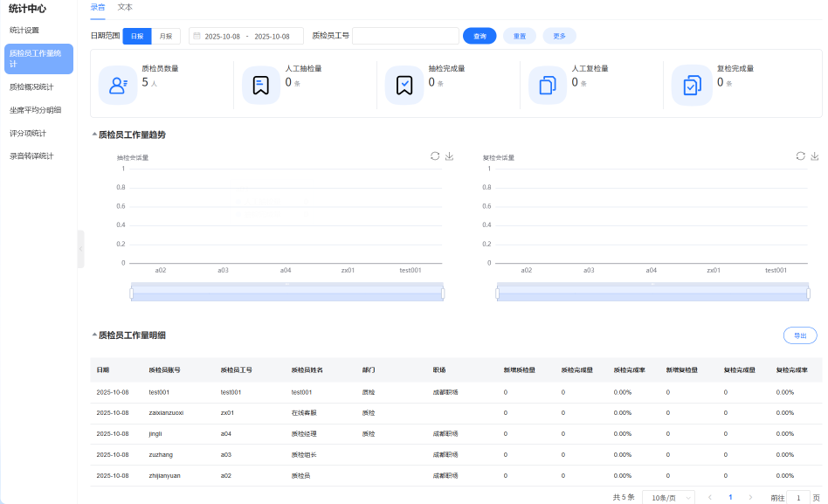Click the 导出 export button

(x=800, y=335)
